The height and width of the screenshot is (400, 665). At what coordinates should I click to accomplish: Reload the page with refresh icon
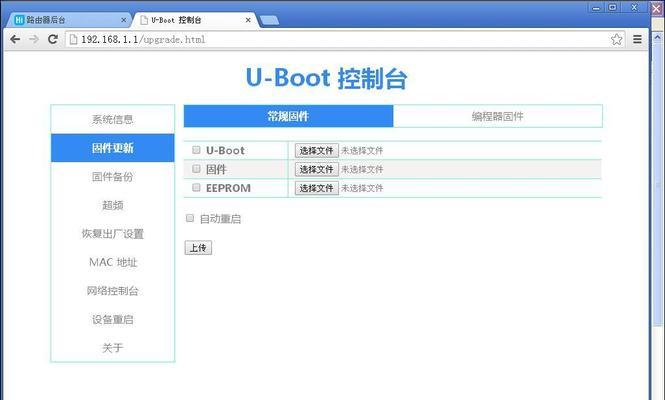(53, 39)
